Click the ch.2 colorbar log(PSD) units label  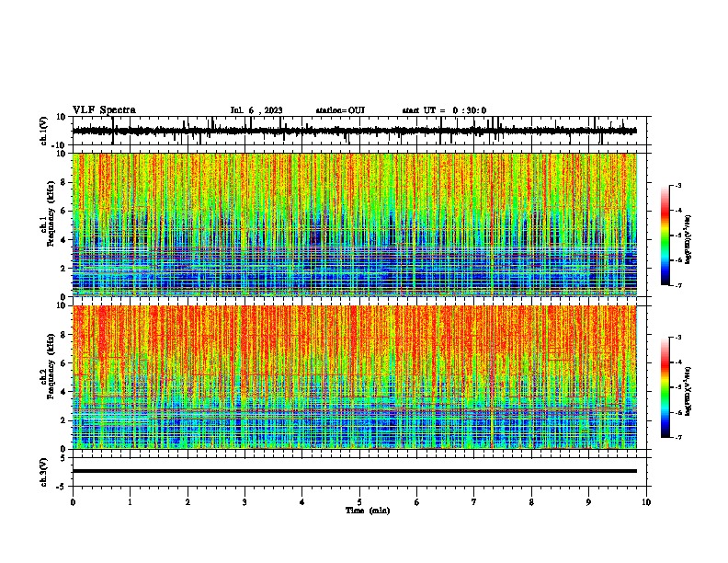point(688,392)
